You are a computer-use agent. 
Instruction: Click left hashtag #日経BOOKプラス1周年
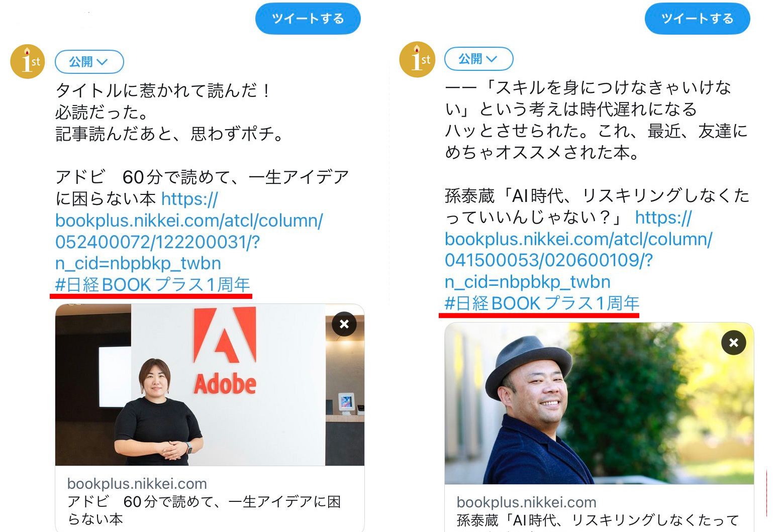pyautogui.click(x=153, y=285)
